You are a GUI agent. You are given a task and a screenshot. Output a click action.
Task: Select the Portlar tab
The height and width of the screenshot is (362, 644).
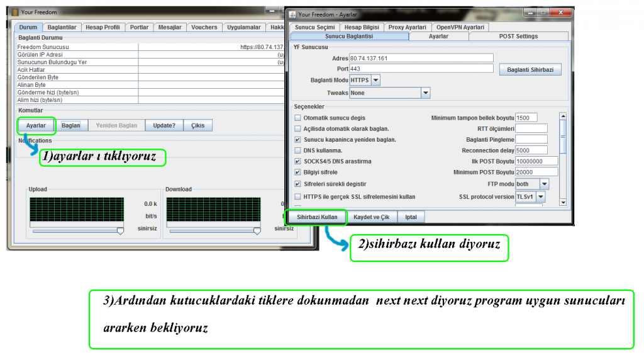click(x=139, y=27)
